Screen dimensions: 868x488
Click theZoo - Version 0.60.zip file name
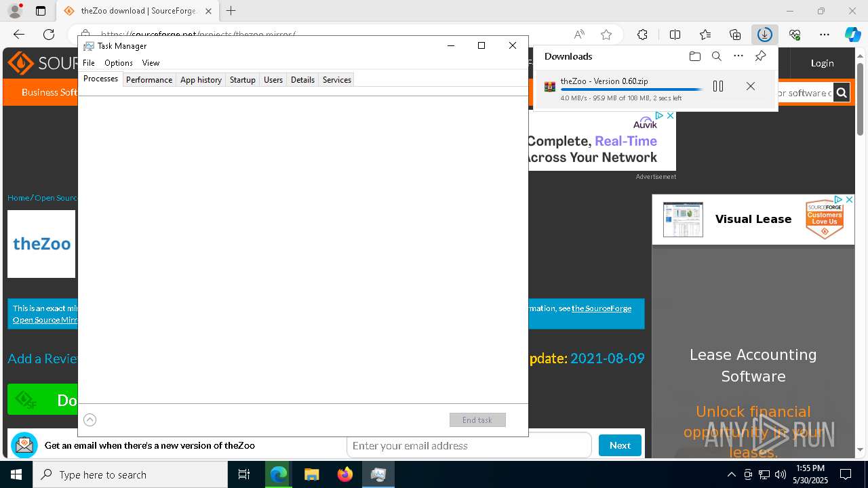tap(604, 81)
